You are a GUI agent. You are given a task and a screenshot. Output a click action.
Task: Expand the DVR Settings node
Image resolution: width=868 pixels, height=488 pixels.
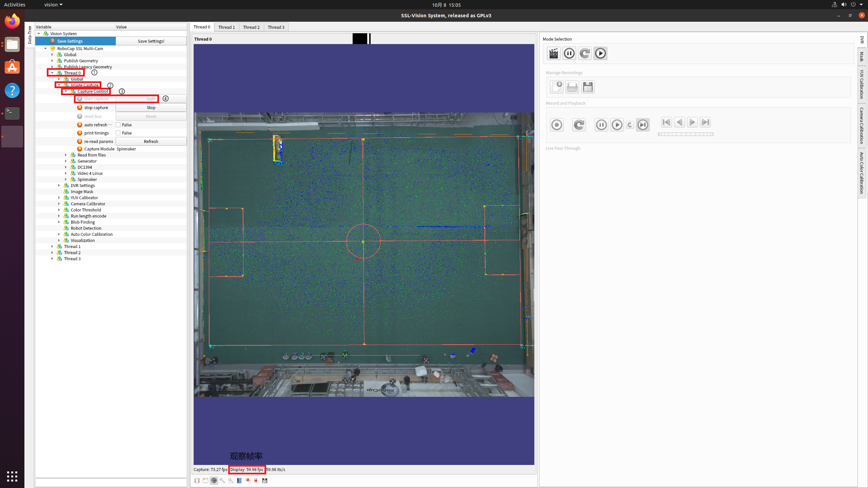coord(59,185)
